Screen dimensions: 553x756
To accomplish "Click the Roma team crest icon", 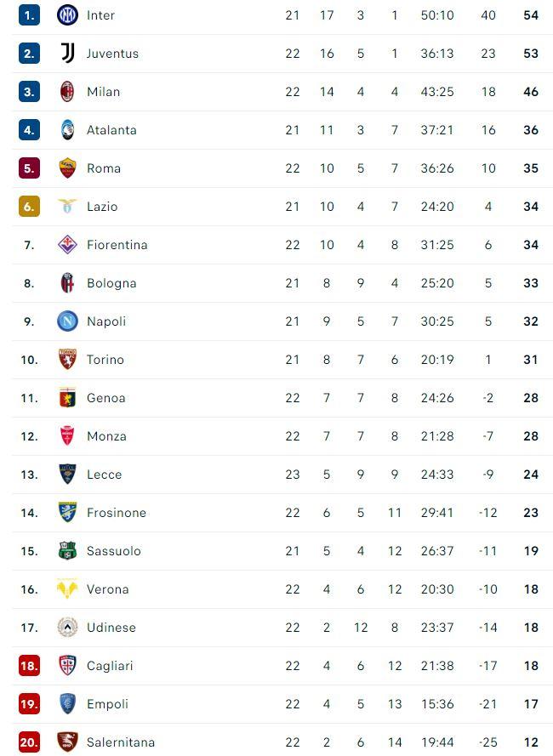I will [x=67, y=168].
